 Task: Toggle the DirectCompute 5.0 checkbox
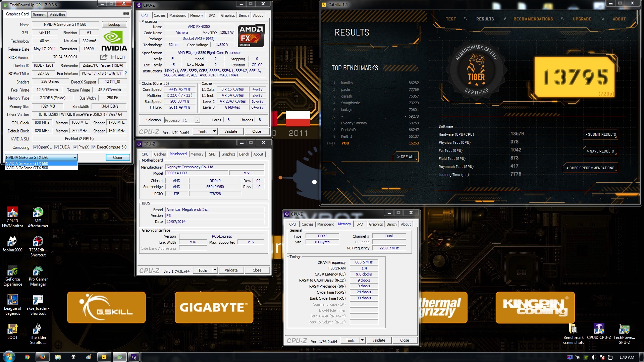94,147
